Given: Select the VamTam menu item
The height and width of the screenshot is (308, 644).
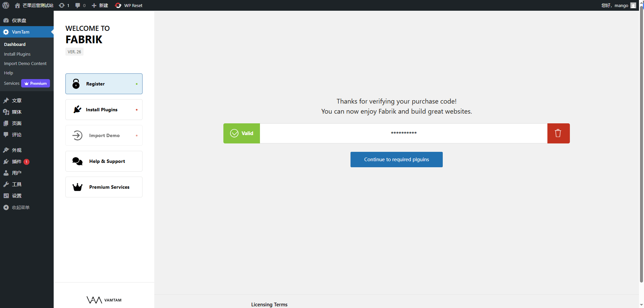Looking at the screenshot, I should [27, 32].
